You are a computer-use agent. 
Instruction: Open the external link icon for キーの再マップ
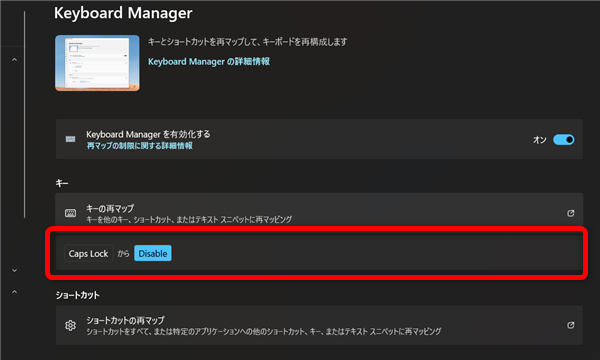(x=571, y=213)
